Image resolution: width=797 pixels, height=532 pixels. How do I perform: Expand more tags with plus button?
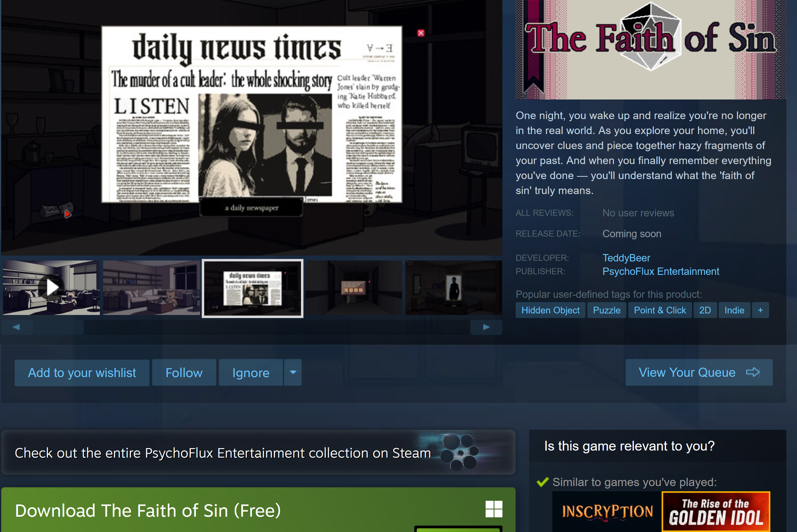pos(760,310)
